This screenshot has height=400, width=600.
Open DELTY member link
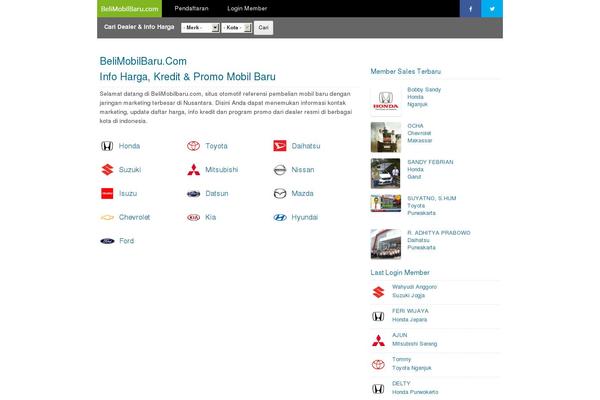coord(401,384)
